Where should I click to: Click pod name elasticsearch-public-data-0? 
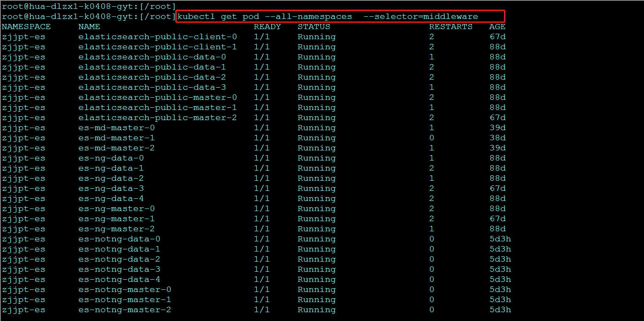tap(152, 57)
